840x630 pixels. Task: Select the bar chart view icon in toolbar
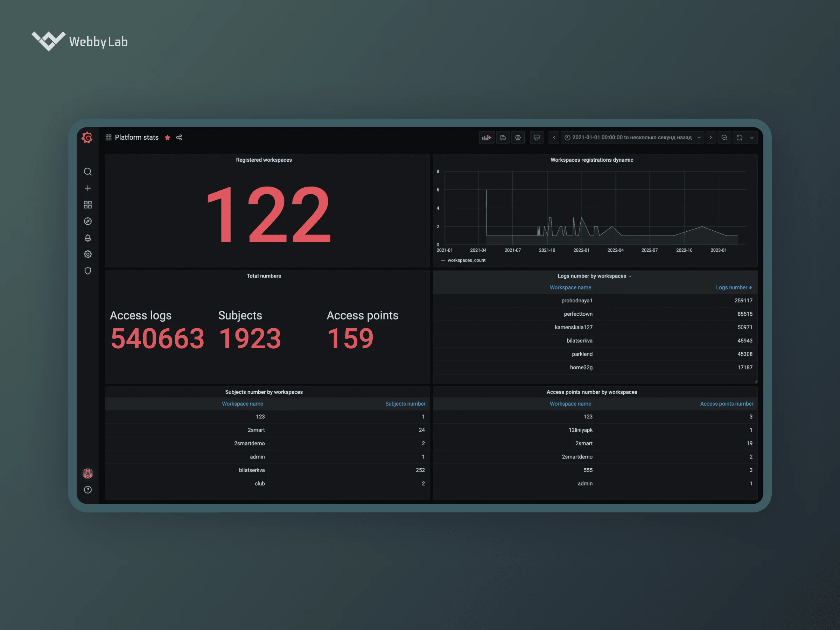point(485,138)
